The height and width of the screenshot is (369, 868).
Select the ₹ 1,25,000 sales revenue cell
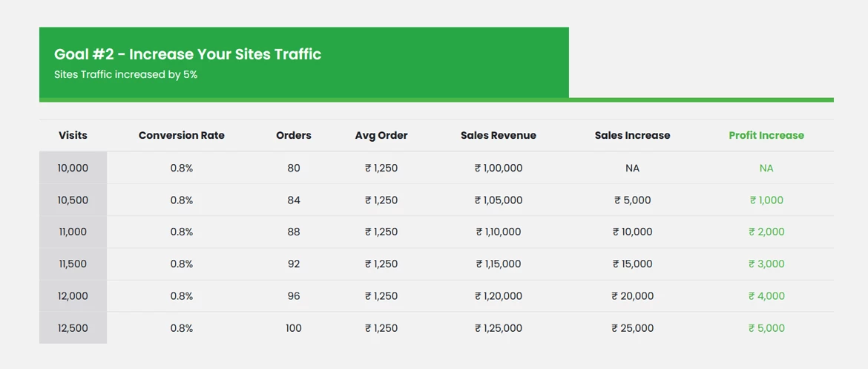click(x=499, y=328)
